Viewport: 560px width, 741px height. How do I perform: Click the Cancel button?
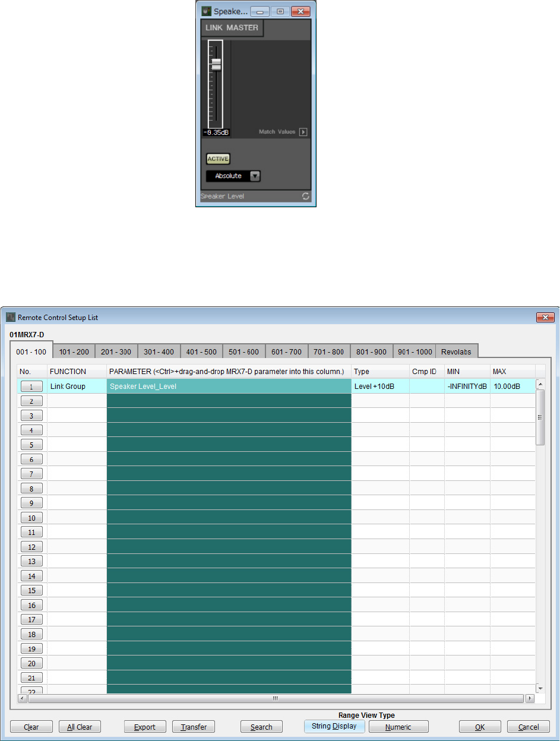[x=529, y=727]
